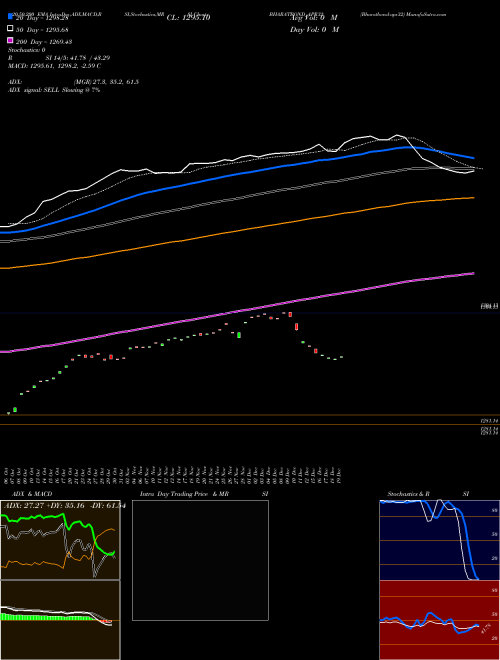Screen dimensions: 500x660
Task: Open the empty Intra Day trading chart box
Action: 200,560
